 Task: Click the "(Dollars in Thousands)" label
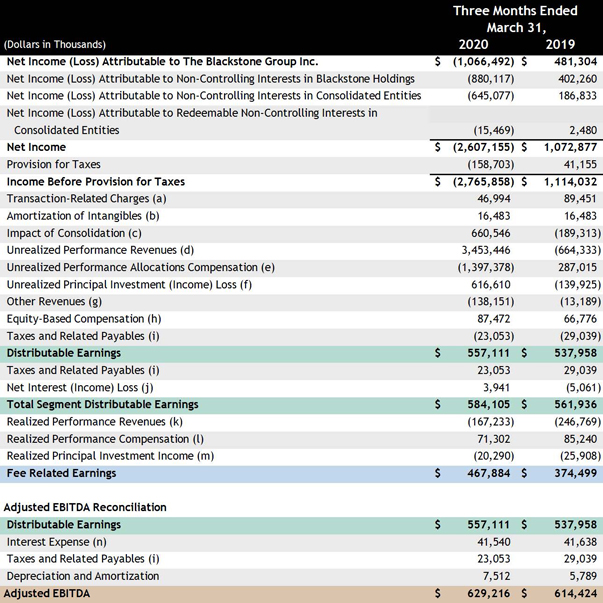pyautogui.click(x=54, y=45)
